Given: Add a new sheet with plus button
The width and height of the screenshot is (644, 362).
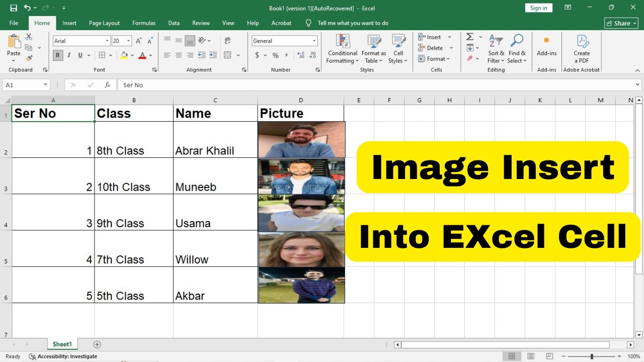Looking at the screenshot, I should (97, 344).
